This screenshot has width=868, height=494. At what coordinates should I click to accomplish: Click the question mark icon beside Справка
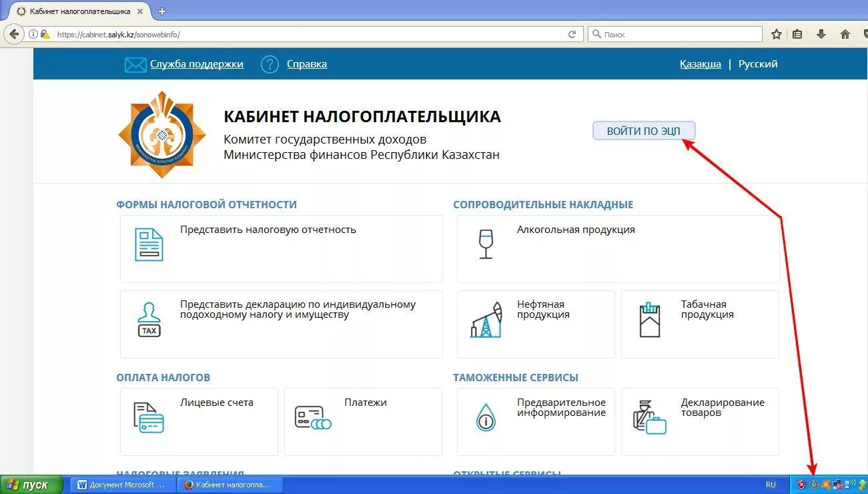[269, 64]
